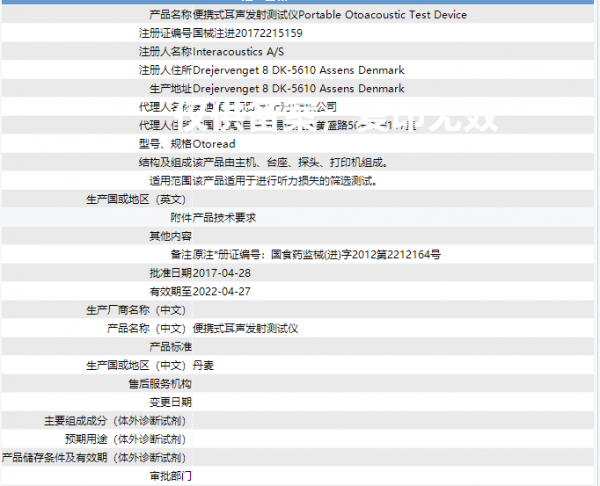Select the 变更日期 label

170,401
